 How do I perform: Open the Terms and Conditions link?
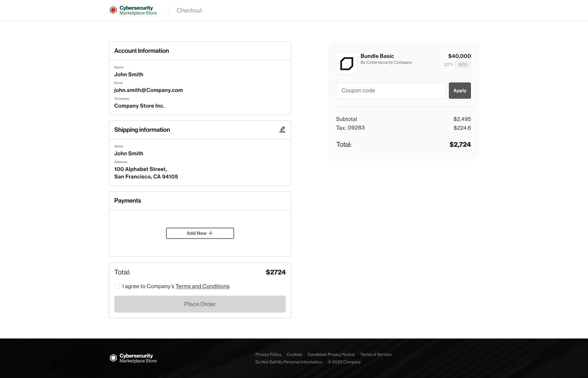click(202, 286)
